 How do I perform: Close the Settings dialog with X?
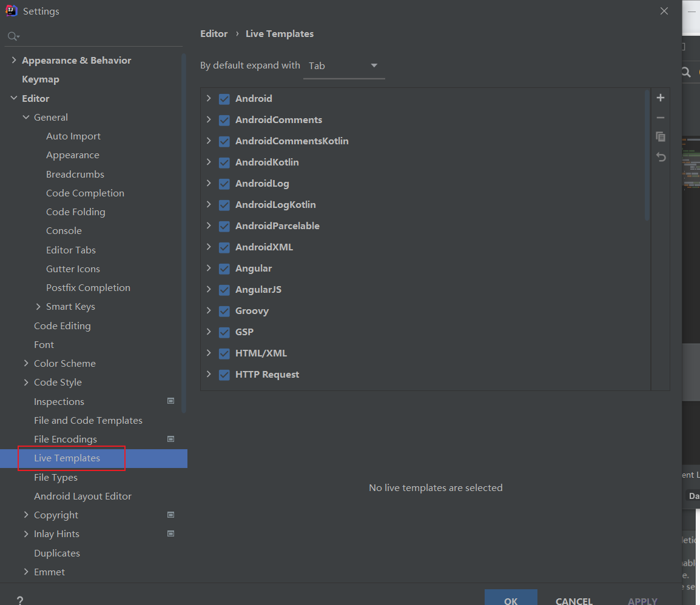(x=664, y=11)
